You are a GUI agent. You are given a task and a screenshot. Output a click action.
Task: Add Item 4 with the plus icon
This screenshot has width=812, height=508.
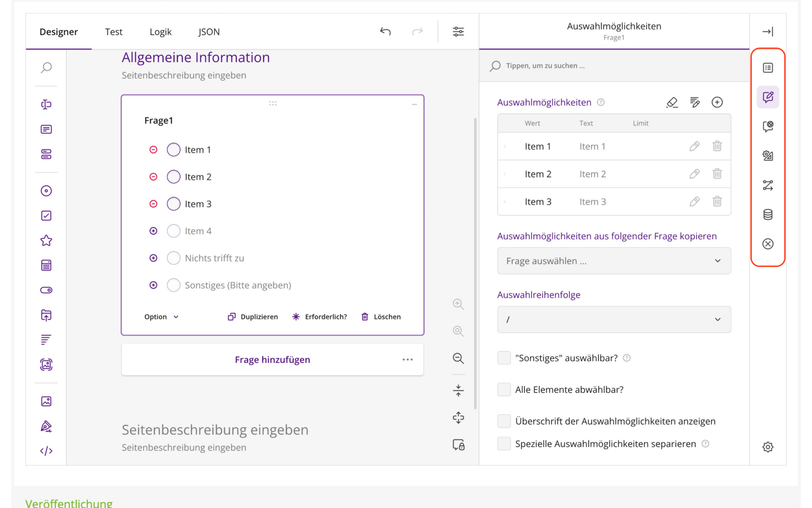click(153, 231)
